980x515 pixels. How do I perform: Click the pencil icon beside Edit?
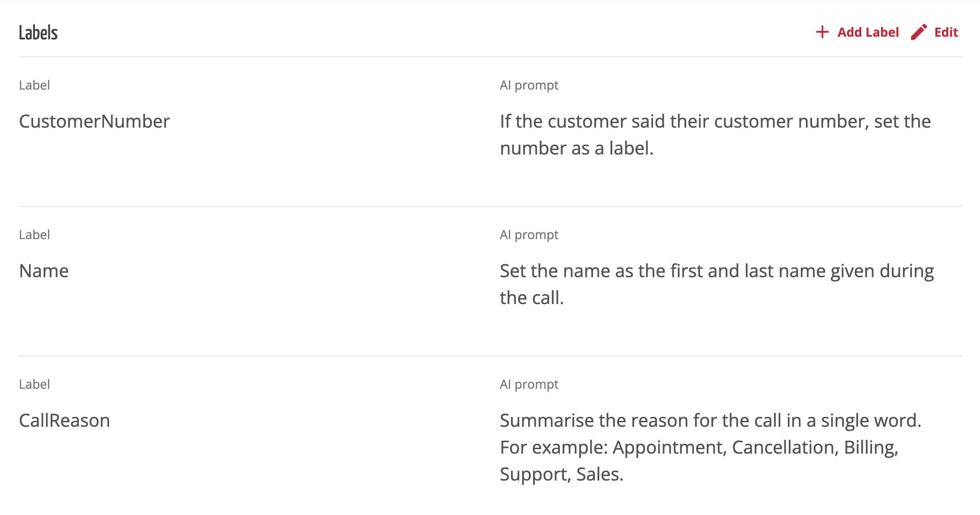tap(919, 32)
